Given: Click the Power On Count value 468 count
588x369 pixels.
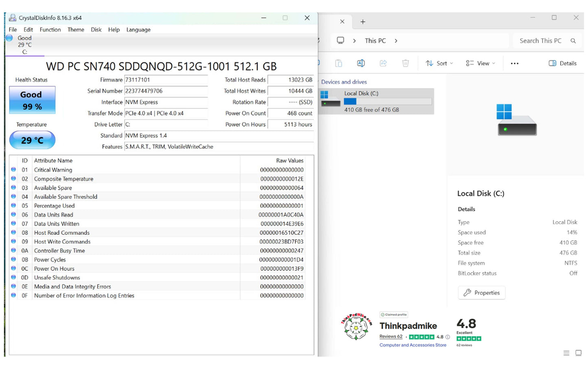Looking at the screenshot, I should tap(291, 113).
